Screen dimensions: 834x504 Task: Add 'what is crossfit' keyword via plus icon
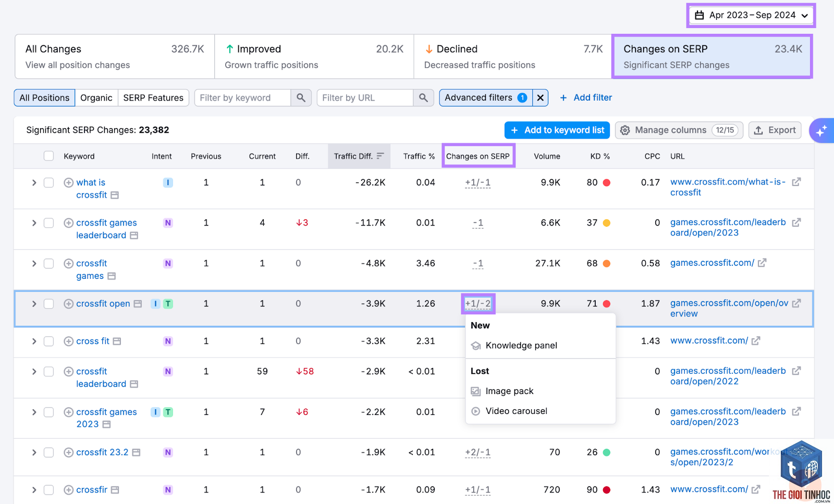[x=68, y=182]
